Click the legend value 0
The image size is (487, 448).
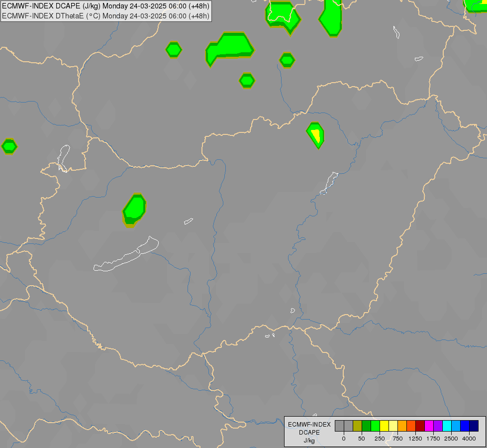(344, 439)
